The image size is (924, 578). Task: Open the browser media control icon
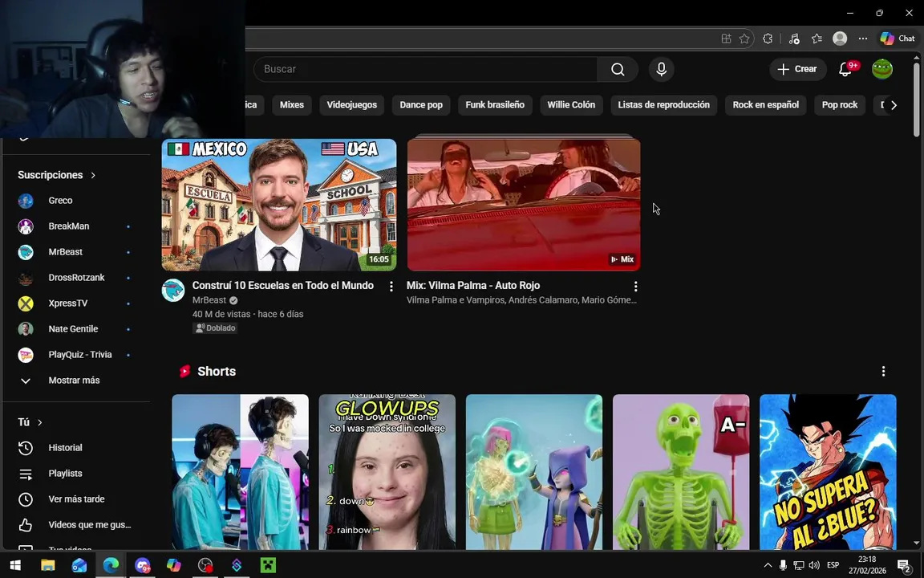(794, 39)
